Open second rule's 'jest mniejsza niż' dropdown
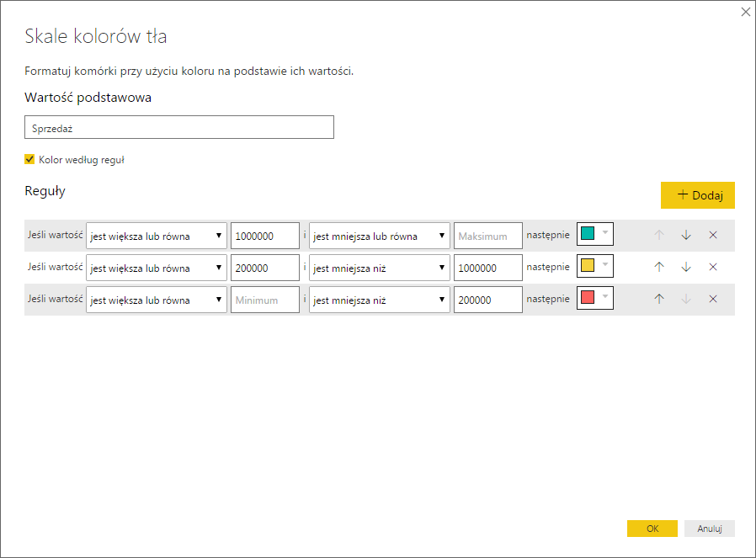Viewport: 756px width, 558px height. click(x=379, y=268)
